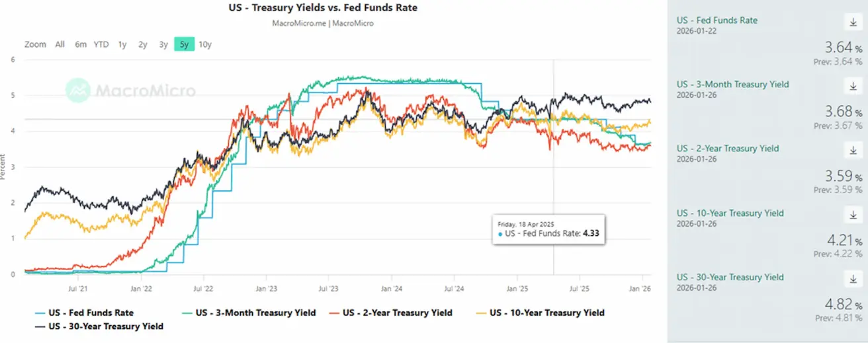Choose the 1y zoom range
The width and height of the screenshot is (868, 343).
click(122, 44)
